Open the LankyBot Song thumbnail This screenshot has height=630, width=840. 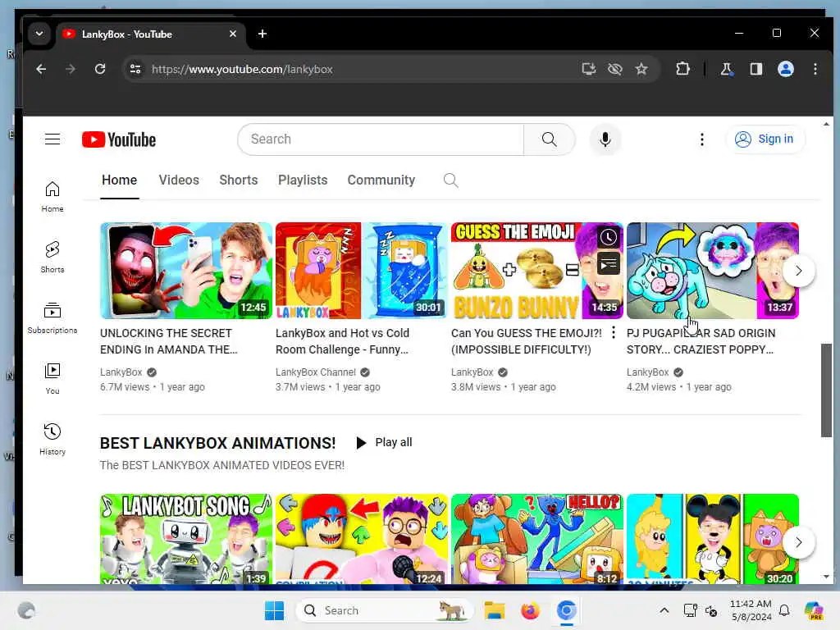186,539
